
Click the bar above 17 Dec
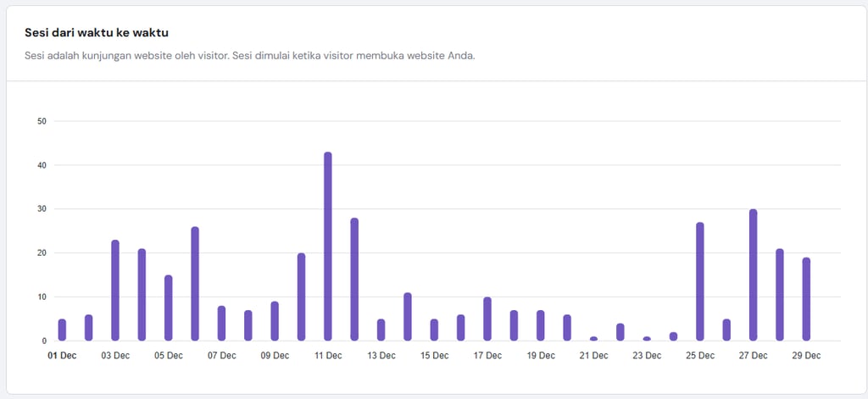(x=487, y=319)
